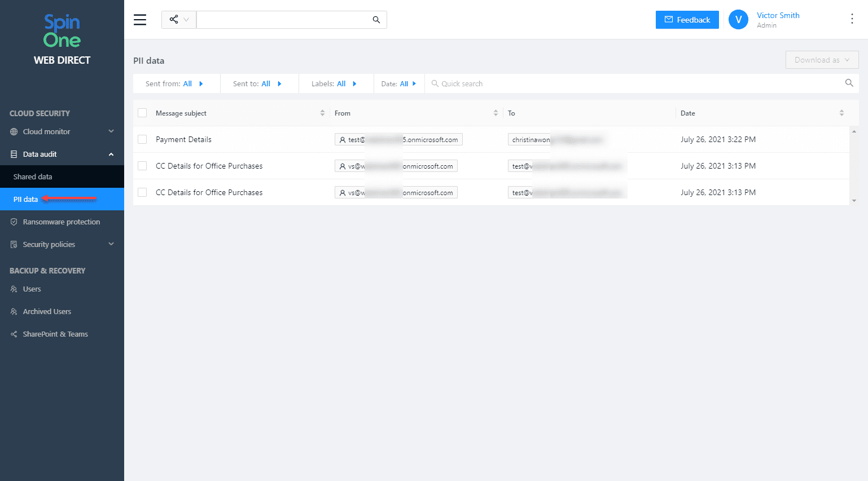The width and height of the screenshot is (868, 481).
Task: Tick the select-all checkbox in table header
Action: click(x=142, y=113)
